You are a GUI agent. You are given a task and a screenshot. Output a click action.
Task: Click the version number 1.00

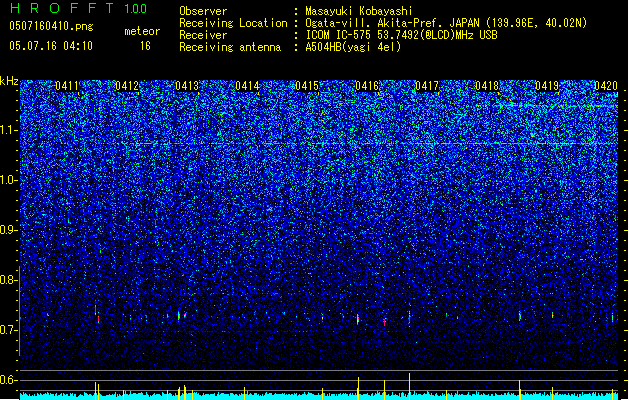pos(136,9)
